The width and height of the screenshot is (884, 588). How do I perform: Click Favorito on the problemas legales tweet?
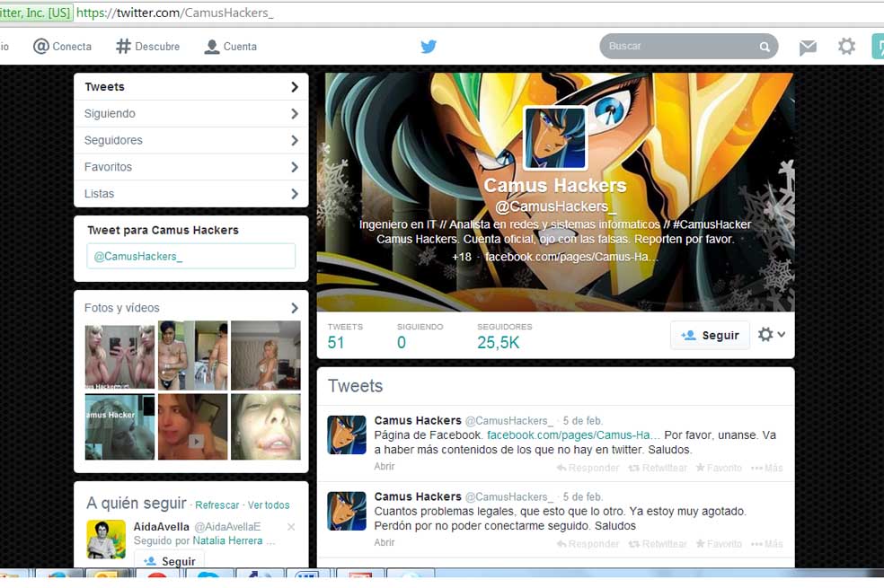coord(719,544)
